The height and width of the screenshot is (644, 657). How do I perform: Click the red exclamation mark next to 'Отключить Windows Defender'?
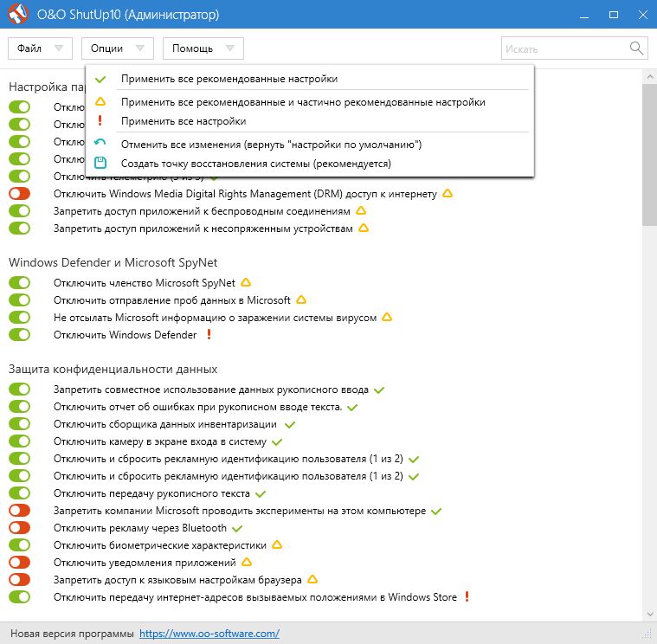(x=208, y=335)
